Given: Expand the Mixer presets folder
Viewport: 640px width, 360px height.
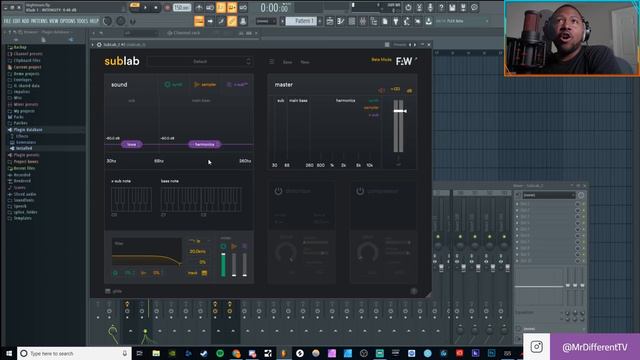Looking at the screenshot, I should pos(23,104).
